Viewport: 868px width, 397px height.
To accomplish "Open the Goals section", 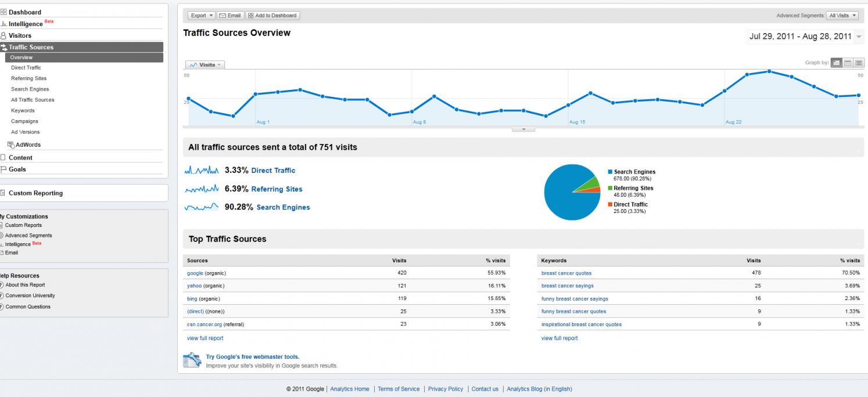I will (17, 169).
